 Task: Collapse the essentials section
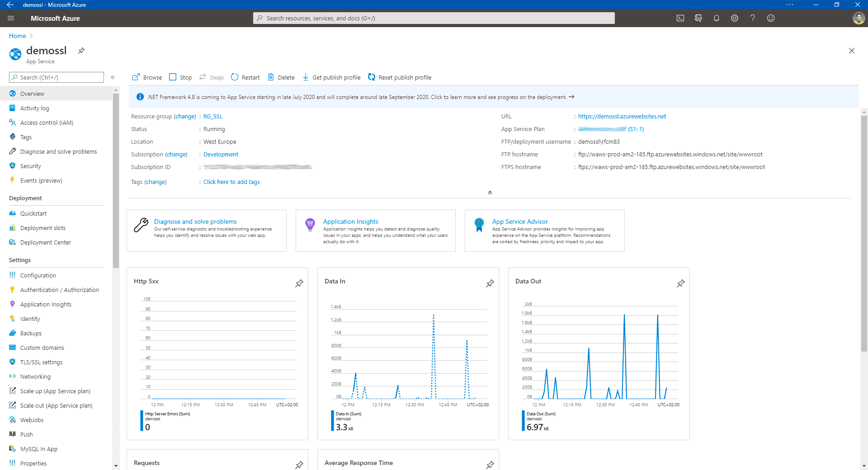pos(490,193)
